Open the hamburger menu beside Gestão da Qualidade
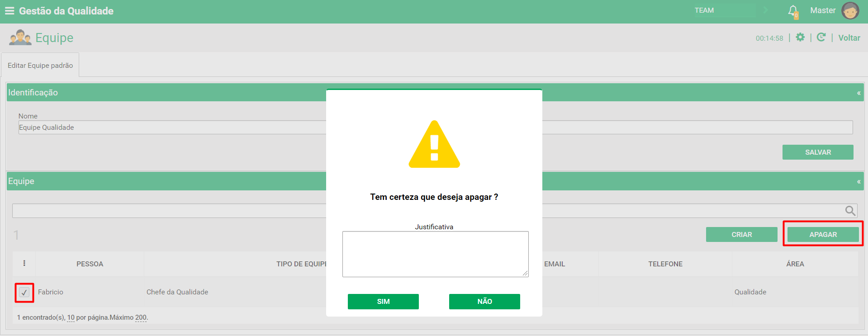The width and height of the screenshot is (868, 336). (x=9, y=11)
